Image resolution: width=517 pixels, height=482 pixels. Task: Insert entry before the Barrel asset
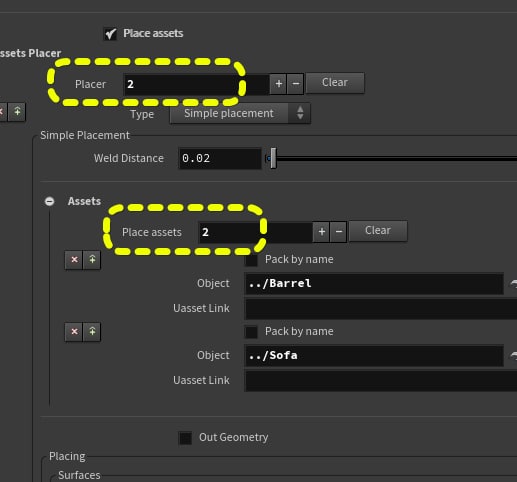click(92, 260)
